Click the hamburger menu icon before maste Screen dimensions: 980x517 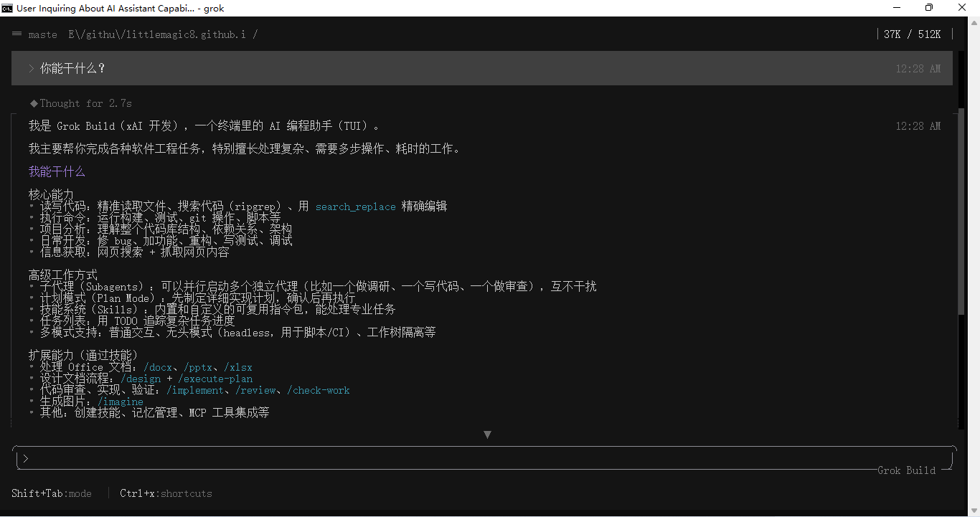[17, 34]
